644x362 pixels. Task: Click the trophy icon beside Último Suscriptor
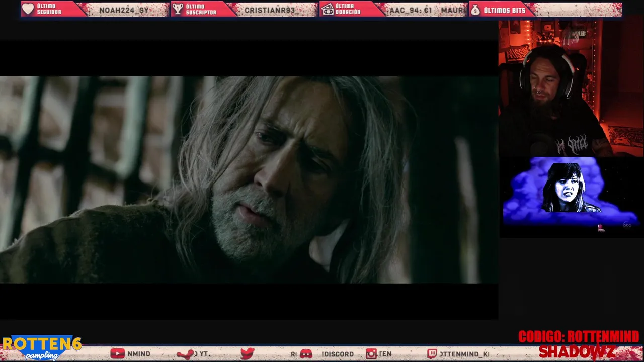tap(178, 9)
